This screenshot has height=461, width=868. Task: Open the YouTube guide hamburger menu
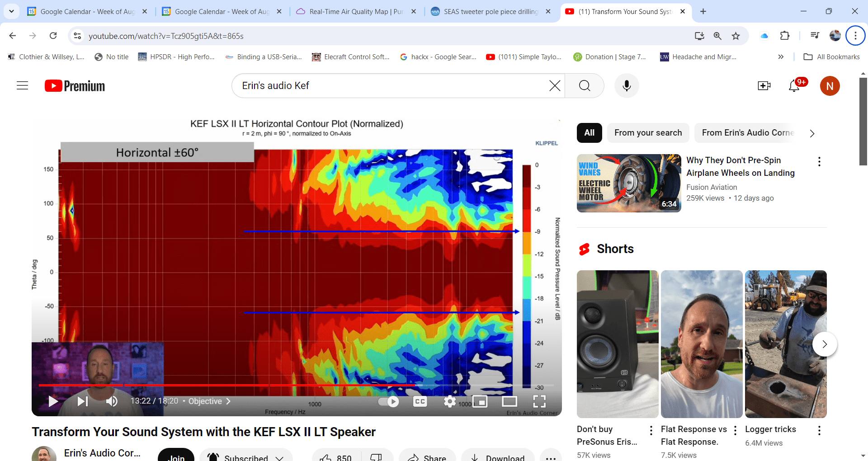coord(22,85)
